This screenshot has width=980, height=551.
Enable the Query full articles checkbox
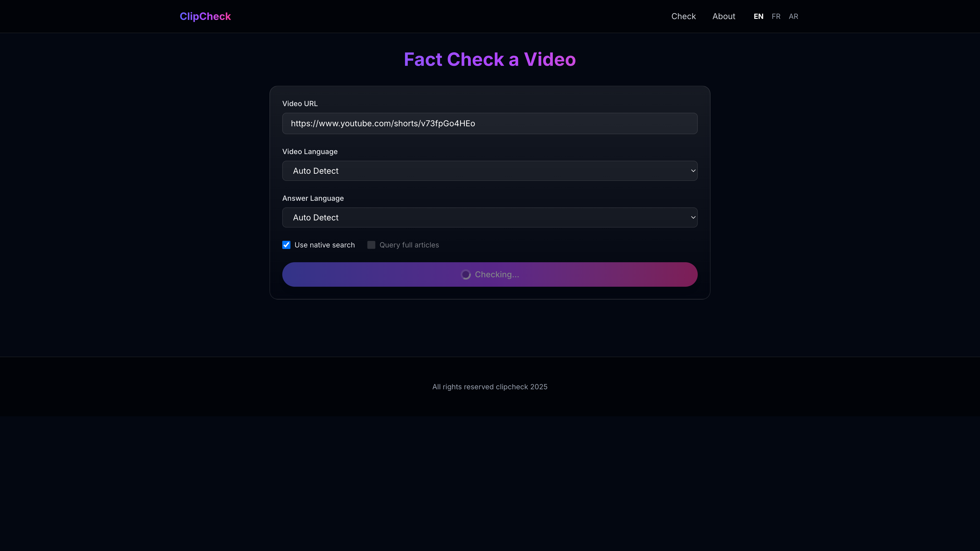(x=371, y=245)
